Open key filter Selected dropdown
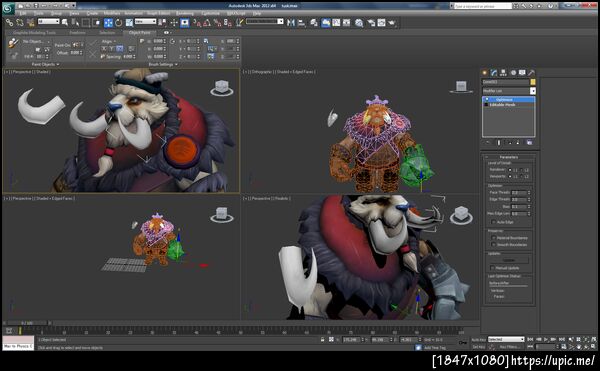Screen dimensions: 600x371 click(x=506, y=340)
